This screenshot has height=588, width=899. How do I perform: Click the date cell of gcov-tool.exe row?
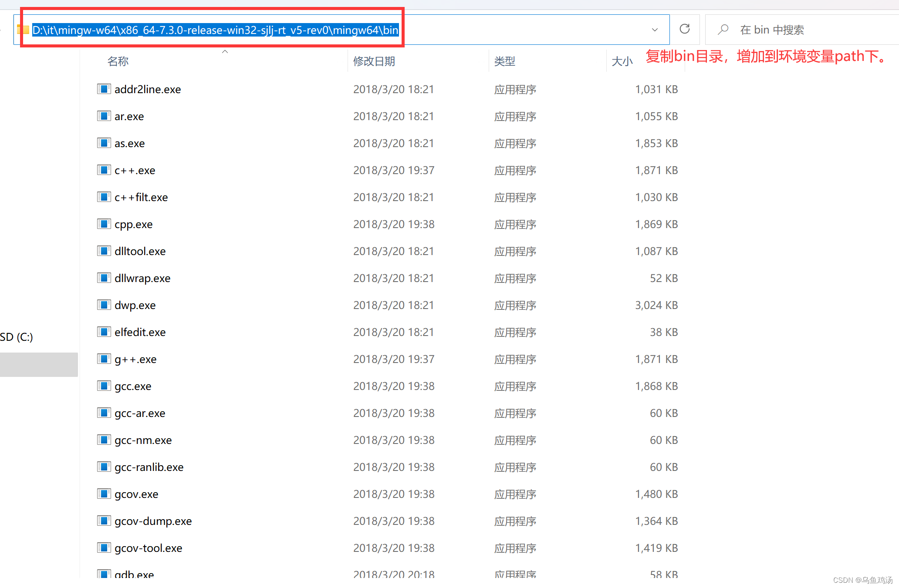click(x=394, y=548)
